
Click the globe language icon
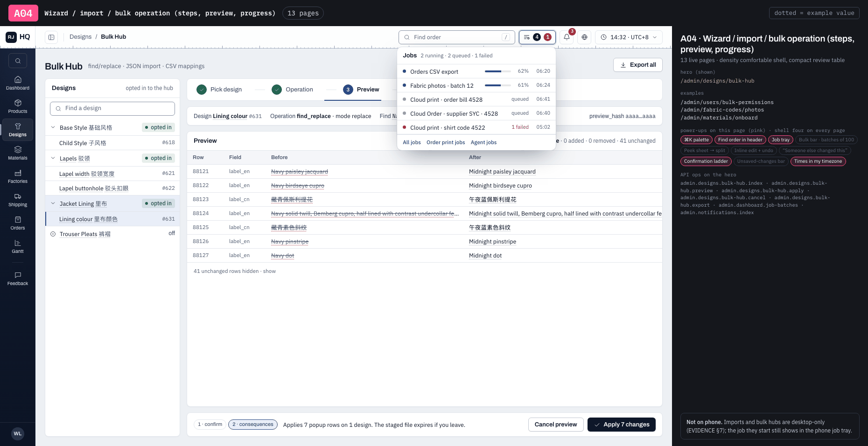584,37
